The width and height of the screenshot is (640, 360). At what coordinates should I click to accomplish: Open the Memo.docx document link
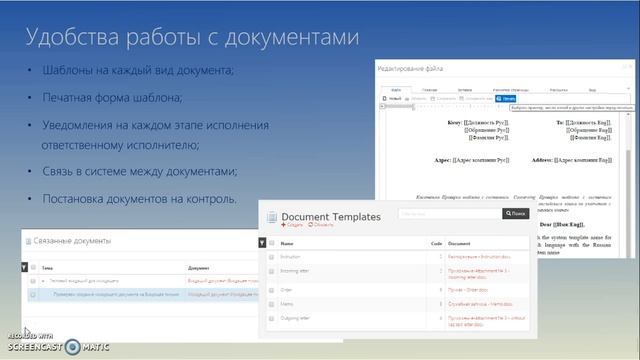[x=480, y=304]
